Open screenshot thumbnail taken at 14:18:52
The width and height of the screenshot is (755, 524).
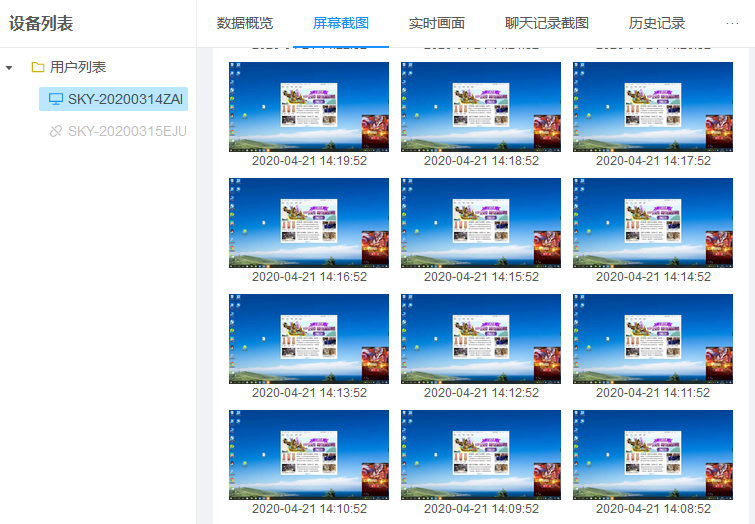[x=481, y=106]
